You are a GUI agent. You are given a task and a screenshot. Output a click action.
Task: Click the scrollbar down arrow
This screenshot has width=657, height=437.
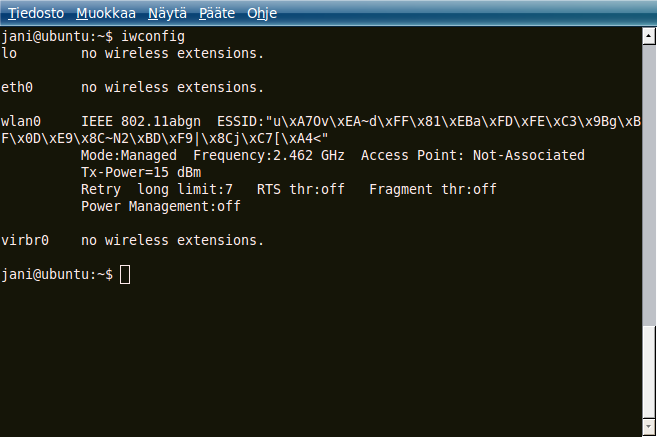tap(649, 427)
